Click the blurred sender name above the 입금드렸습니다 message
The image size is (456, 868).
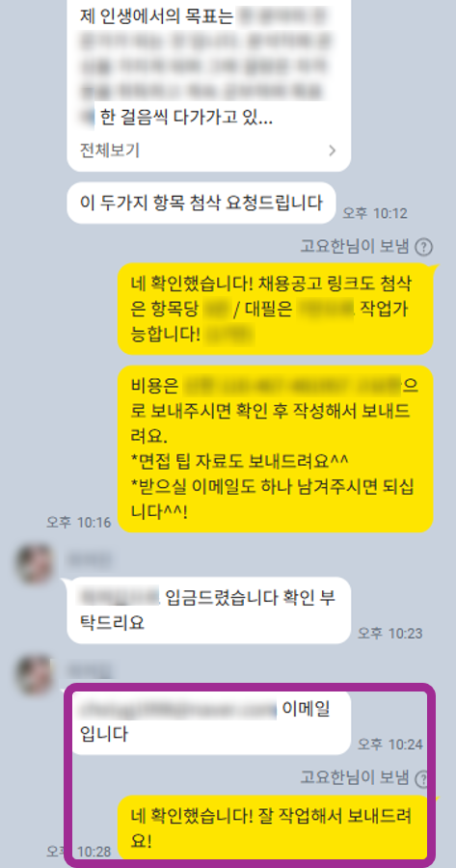tap(90, 560)
